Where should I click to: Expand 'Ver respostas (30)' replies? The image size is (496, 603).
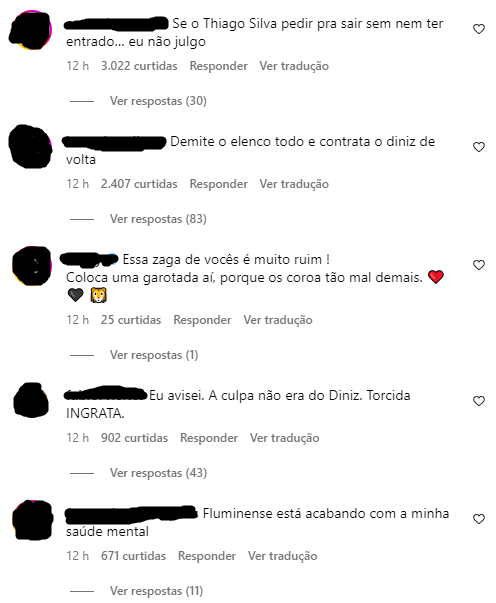(158, 101)
